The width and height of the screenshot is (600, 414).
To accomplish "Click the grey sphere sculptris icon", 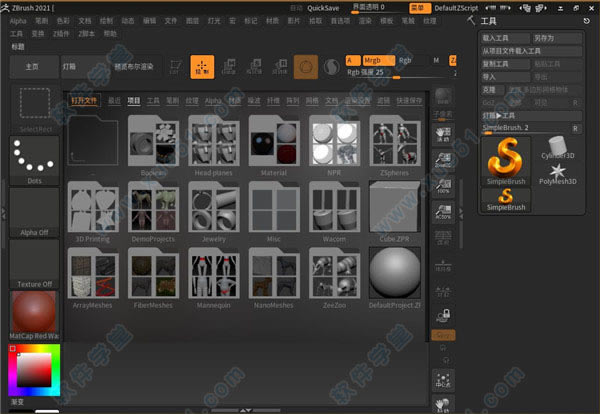I will click(332, 67).
